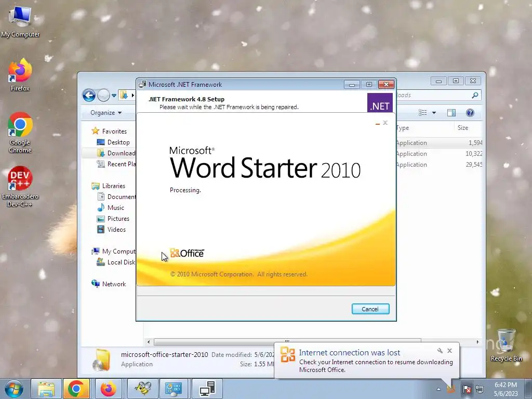Select My Computer in navigation pane
Screen dimensions: 532x399
coord(113,251)
